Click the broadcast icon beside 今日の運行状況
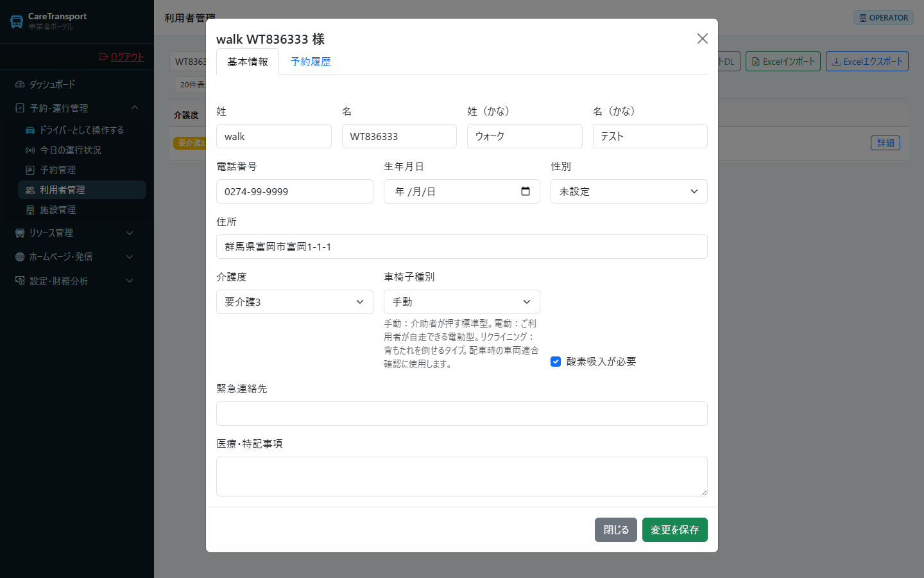The height and width of the screenshot is (578, 924). 30,150
